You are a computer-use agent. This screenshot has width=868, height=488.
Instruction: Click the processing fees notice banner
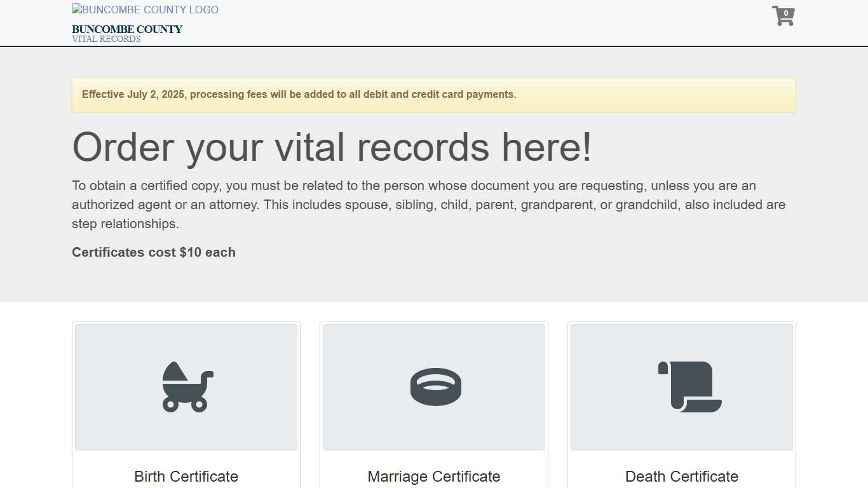(434, 94)
